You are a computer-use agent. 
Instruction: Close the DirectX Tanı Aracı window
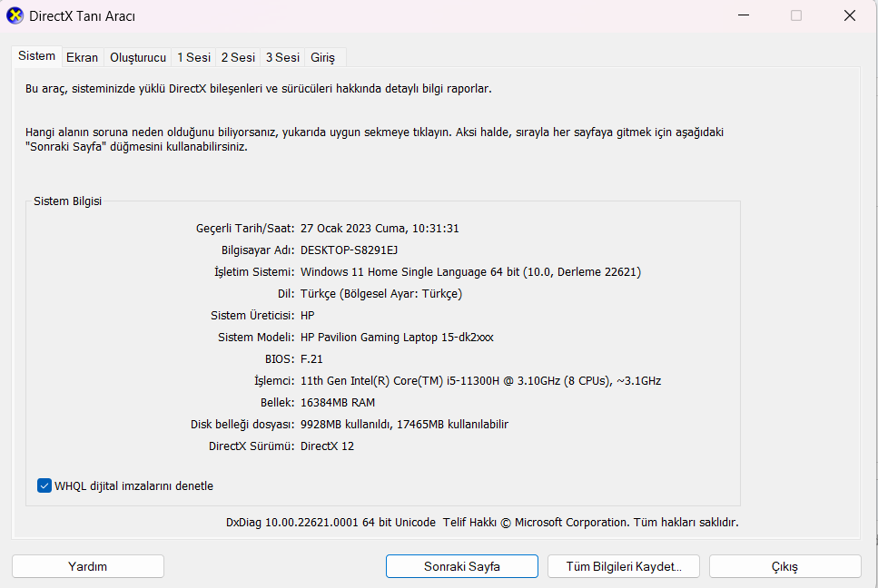850,15
